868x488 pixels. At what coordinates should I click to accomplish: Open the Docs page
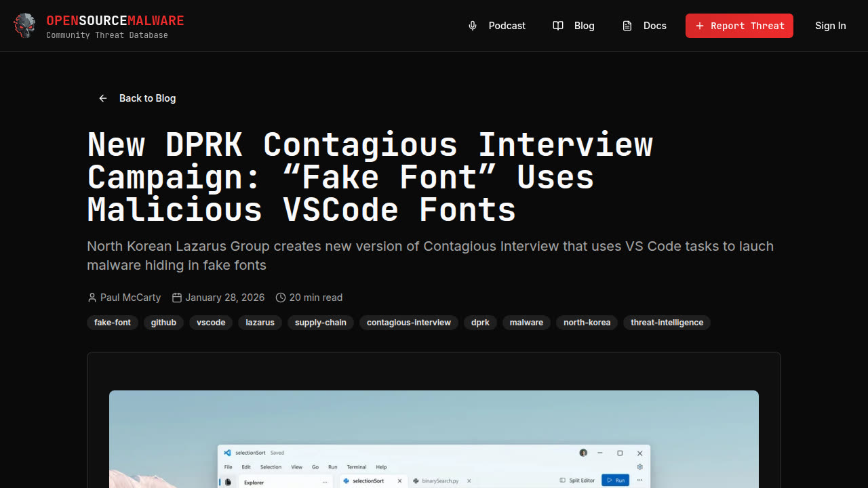[644, 26]
